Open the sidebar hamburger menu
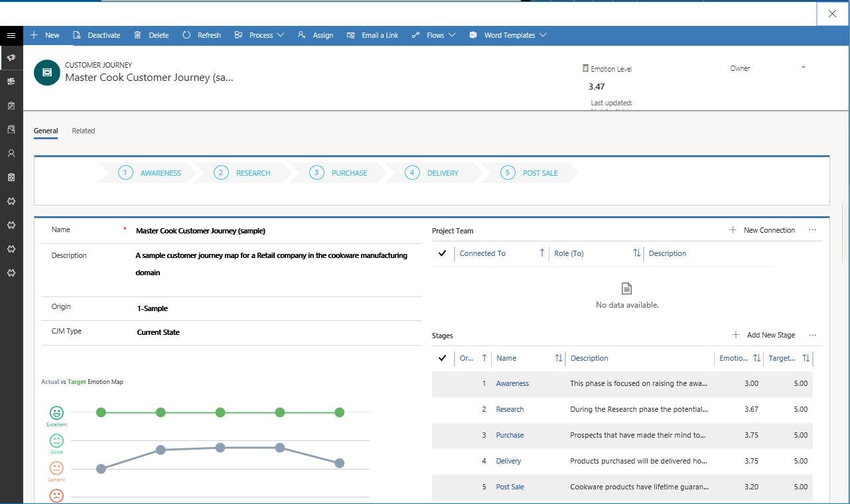850x504 pixels. pos(11,35)
